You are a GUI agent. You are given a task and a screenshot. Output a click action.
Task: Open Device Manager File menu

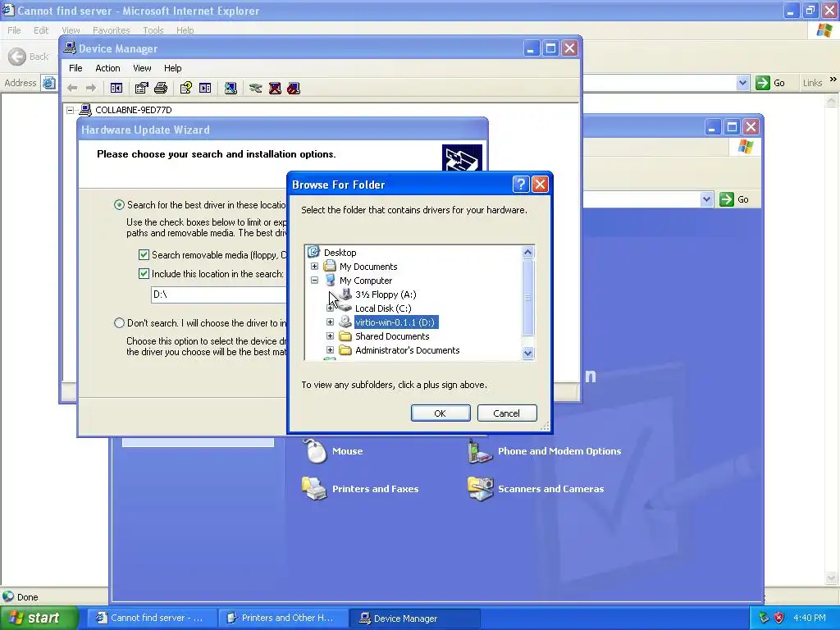[75, 68]
